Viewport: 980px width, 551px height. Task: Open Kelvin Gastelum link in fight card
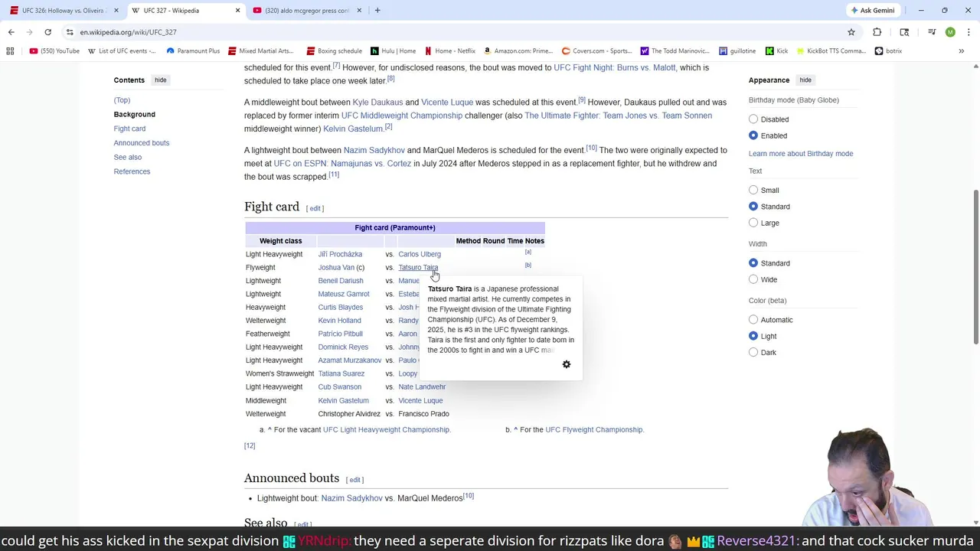[343, 401]
